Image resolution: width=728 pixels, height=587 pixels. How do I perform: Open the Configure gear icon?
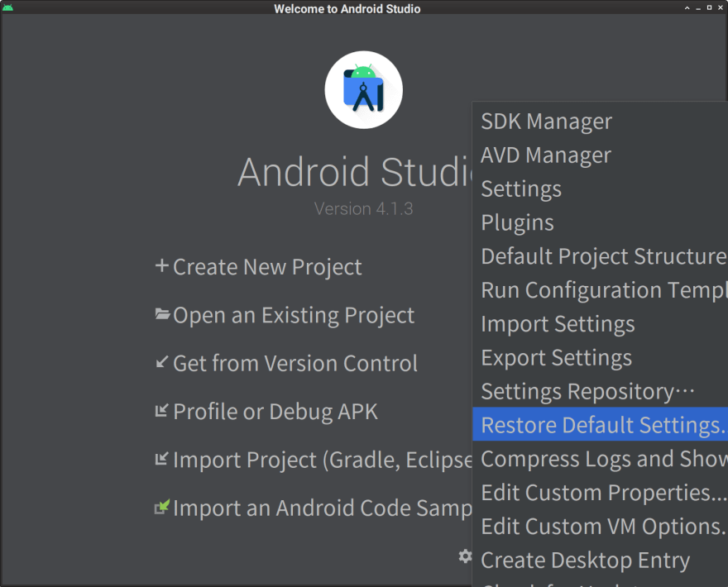coord(465,556)
